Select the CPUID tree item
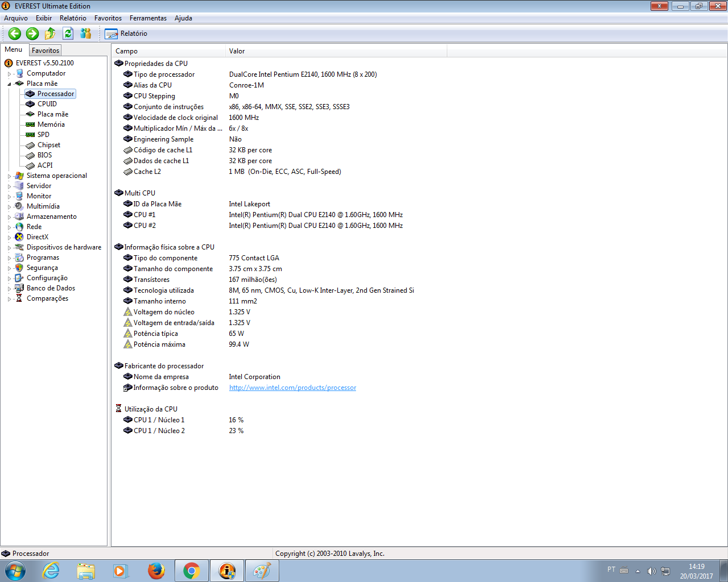 47,104
